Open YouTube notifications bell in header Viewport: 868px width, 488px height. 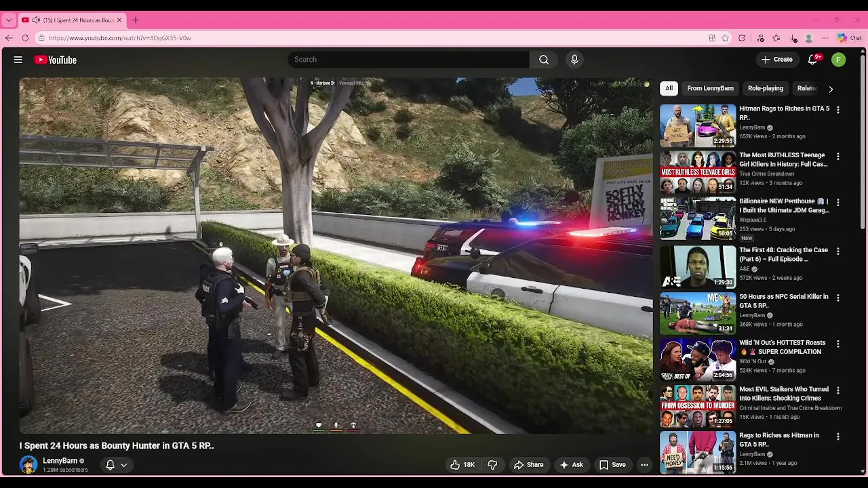pos(813,60)
